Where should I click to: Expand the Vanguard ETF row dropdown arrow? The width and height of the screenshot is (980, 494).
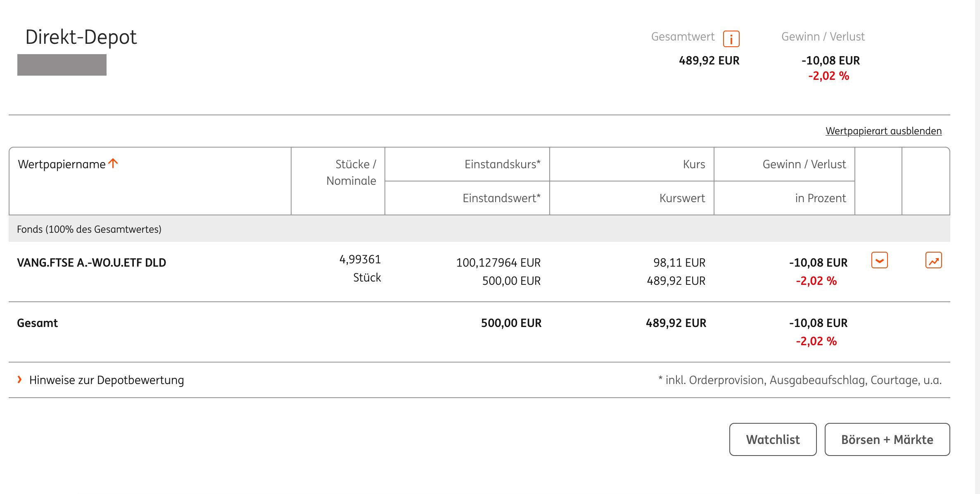pos(879,260)
